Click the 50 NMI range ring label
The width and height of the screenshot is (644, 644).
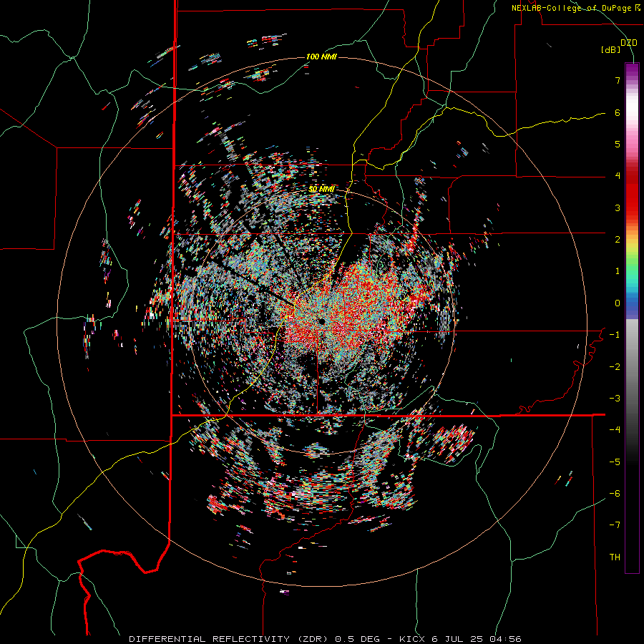[321, 189]
